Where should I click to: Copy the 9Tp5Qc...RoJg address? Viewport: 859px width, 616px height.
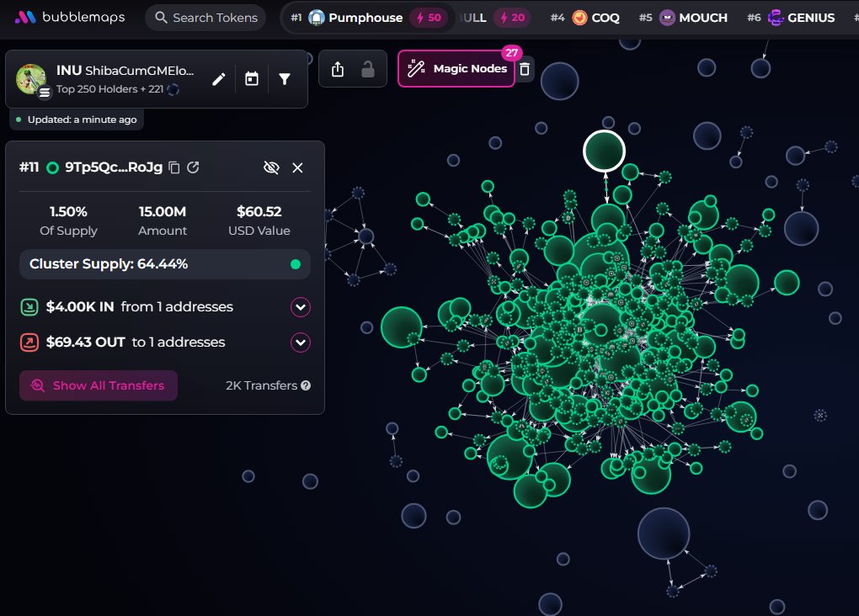(x=174, y=167)
